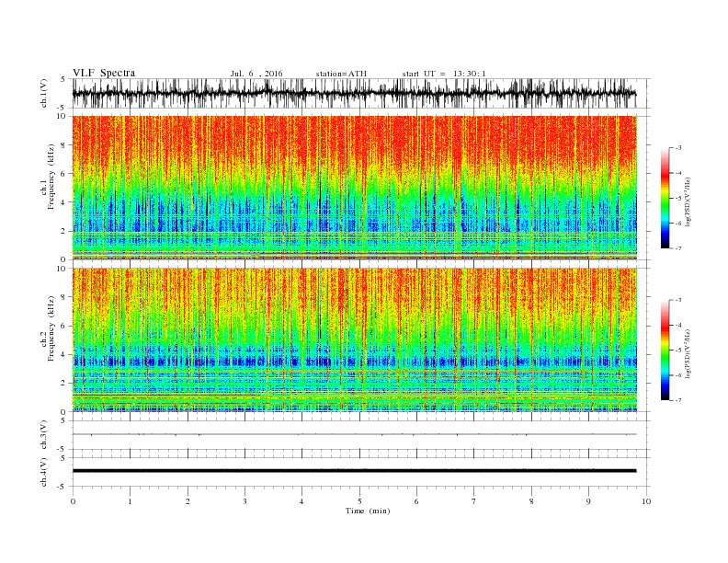Click the "5" tick on Time axis
Viewport: 728px width, 563px height.
pos(359,501)
